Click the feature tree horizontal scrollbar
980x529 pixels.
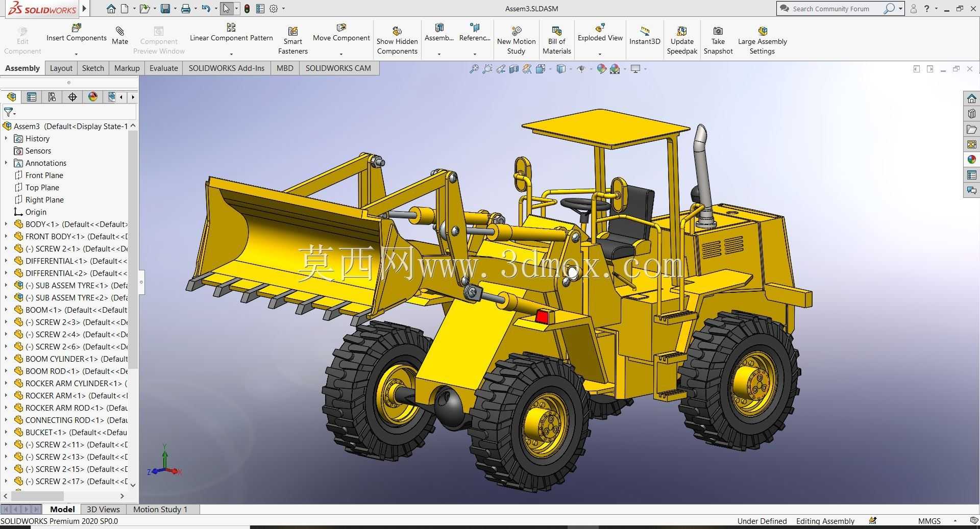[37, 496]
